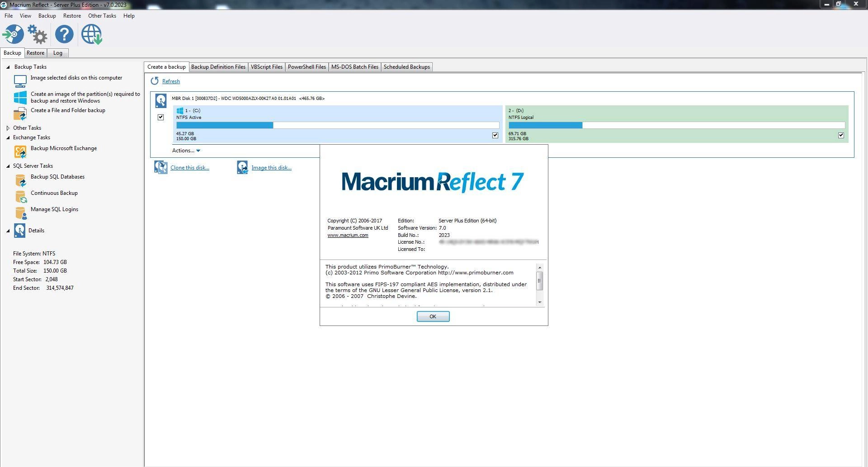Toggle the MBR Disk 1 selection checkbox
The width and height of the screenshot is (868, 467).
point(160,117)
